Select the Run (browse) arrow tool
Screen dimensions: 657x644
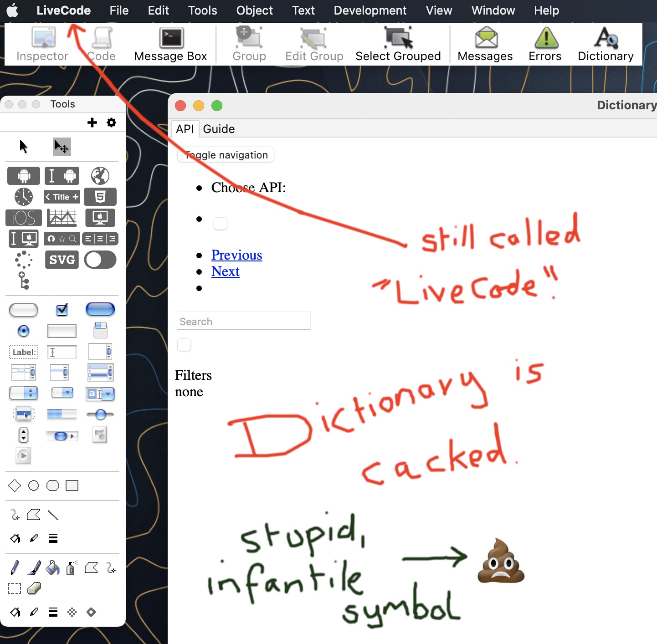pyautogui.click(x=24, y=147)
